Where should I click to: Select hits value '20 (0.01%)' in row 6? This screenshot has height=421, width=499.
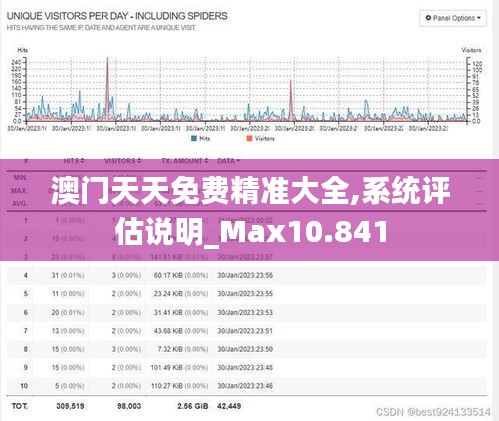68,312
